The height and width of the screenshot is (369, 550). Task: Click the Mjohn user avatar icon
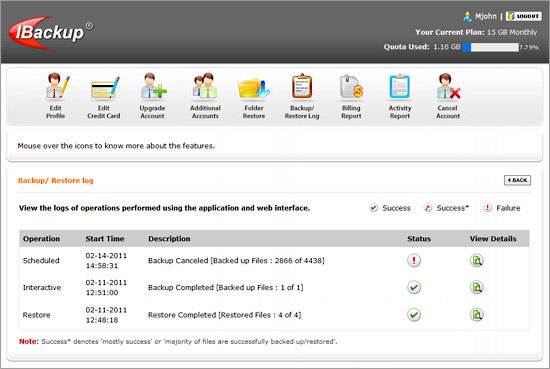click(467, 16)
